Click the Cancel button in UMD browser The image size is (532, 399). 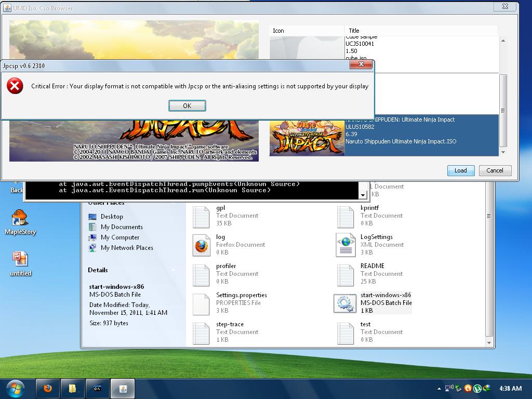(494, 170)
